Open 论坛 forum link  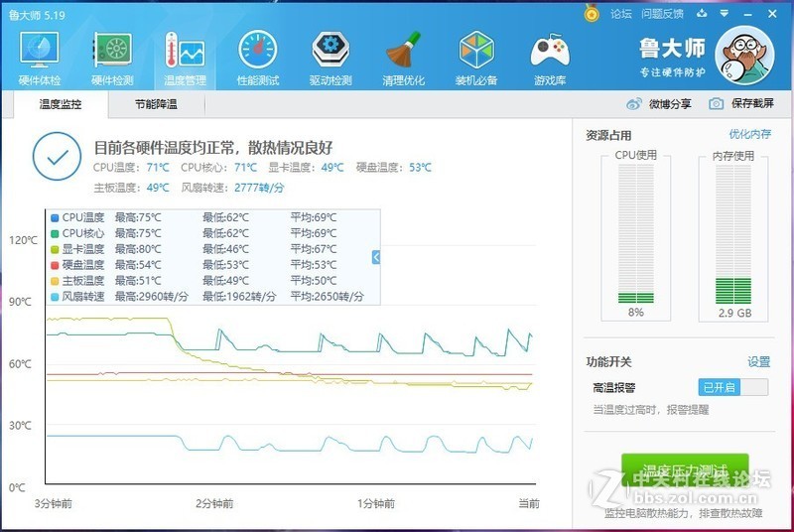click(x=621, y=14)
